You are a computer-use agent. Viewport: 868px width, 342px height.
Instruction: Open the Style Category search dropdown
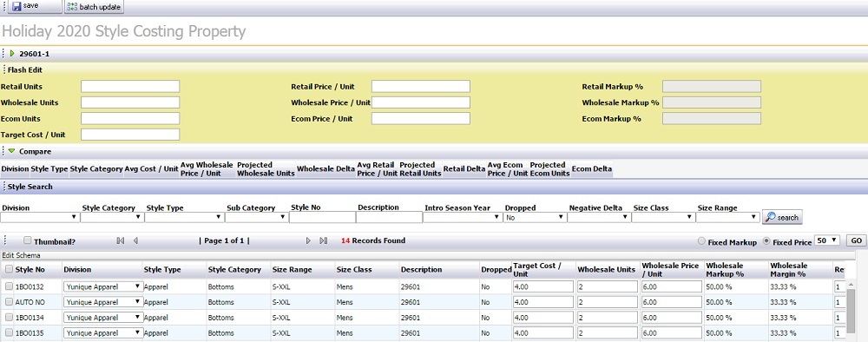[112, 218]
